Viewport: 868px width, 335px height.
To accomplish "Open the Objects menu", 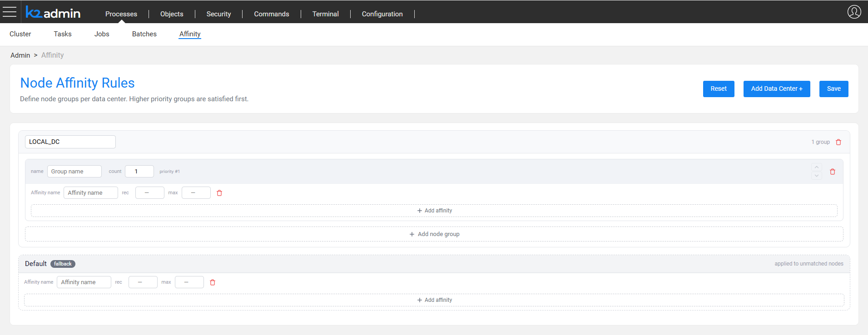I will [172, 14].
